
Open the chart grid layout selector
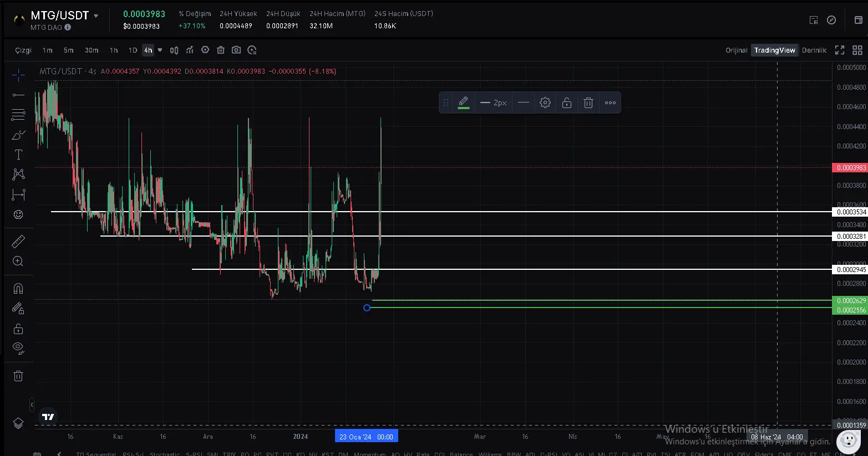click(857, 50)
